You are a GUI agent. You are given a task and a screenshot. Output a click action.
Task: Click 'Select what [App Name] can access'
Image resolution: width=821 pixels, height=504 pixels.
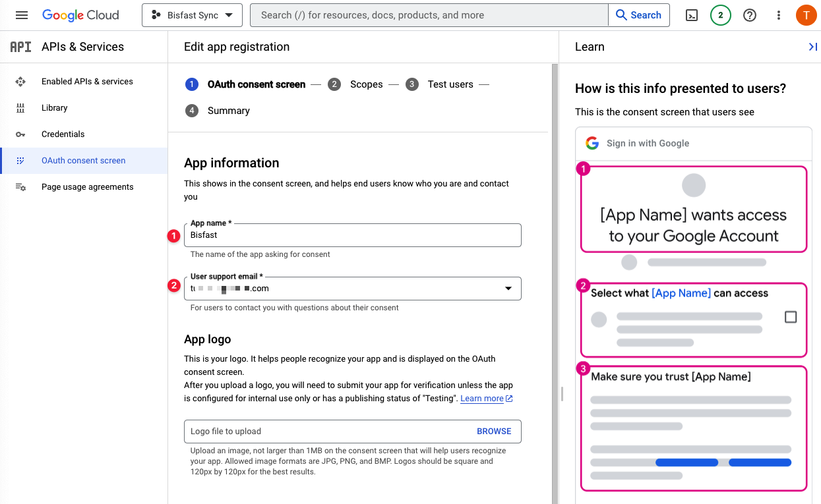[x=679, y=293]
